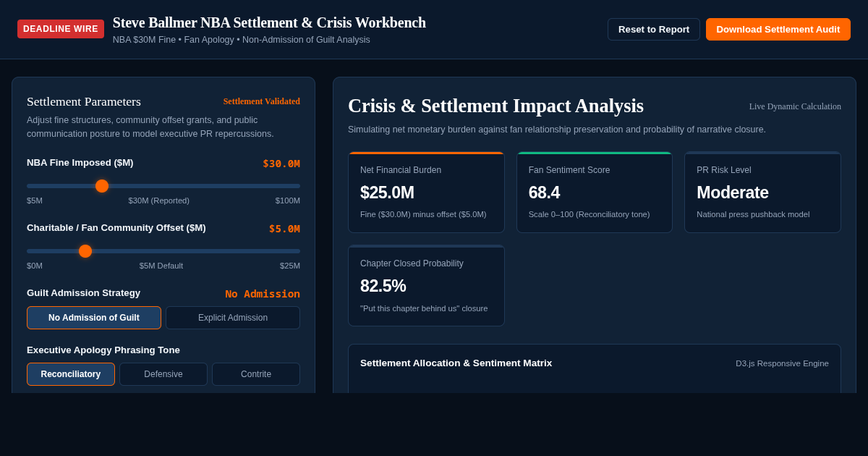Image resolution: width=868 pixels, height=456 pixels.
Task: Choose Contrite apology tone
Action: (256, 374)
